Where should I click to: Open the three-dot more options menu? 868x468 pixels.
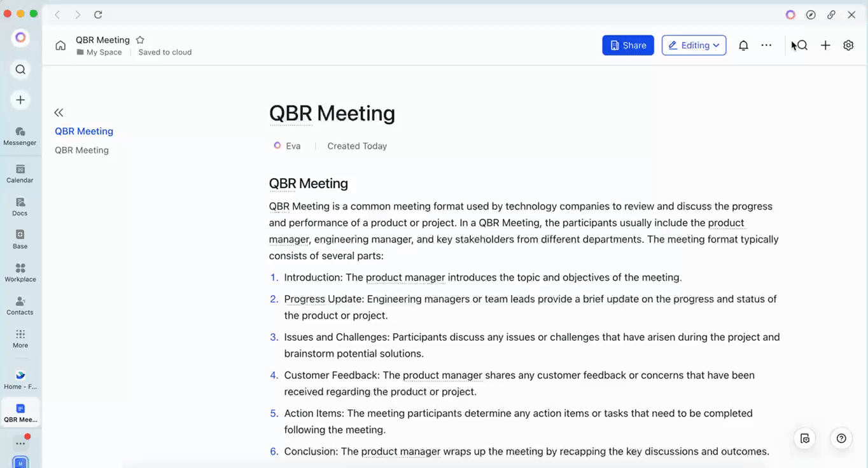pyautogui.click(x=766, y=45)
